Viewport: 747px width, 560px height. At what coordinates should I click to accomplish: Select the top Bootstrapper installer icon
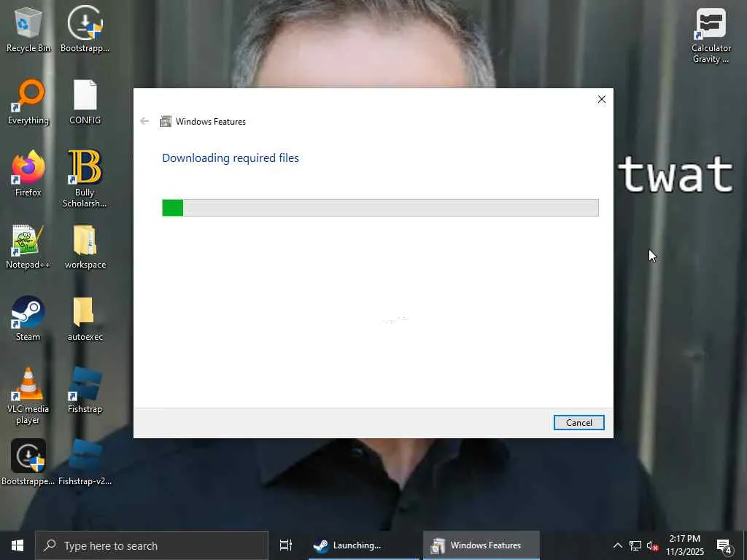coord(85,29)
